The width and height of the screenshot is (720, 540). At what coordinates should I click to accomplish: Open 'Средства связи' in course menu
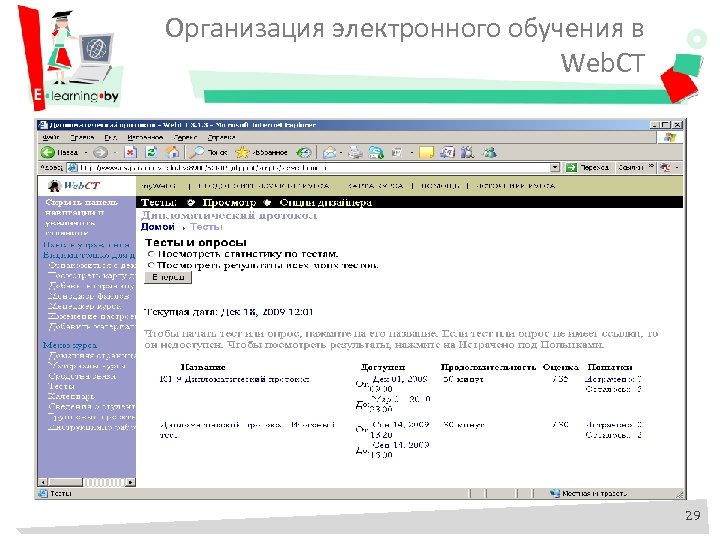82,376
